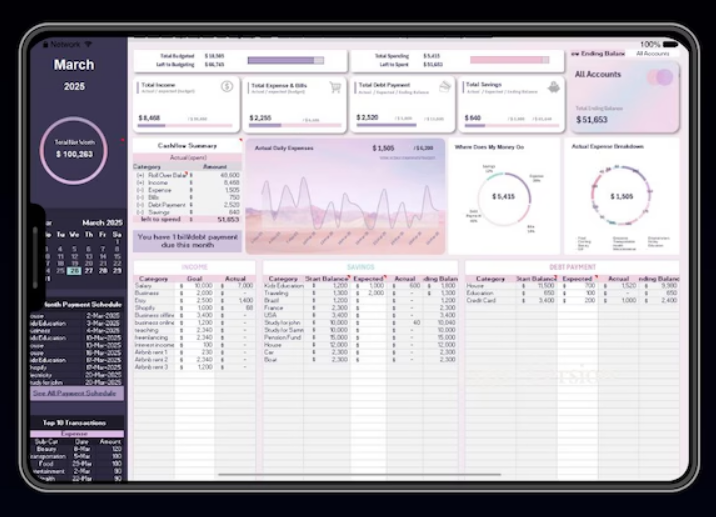
Task: Click the Etsy row in the Income table
Action: (195, 300)
